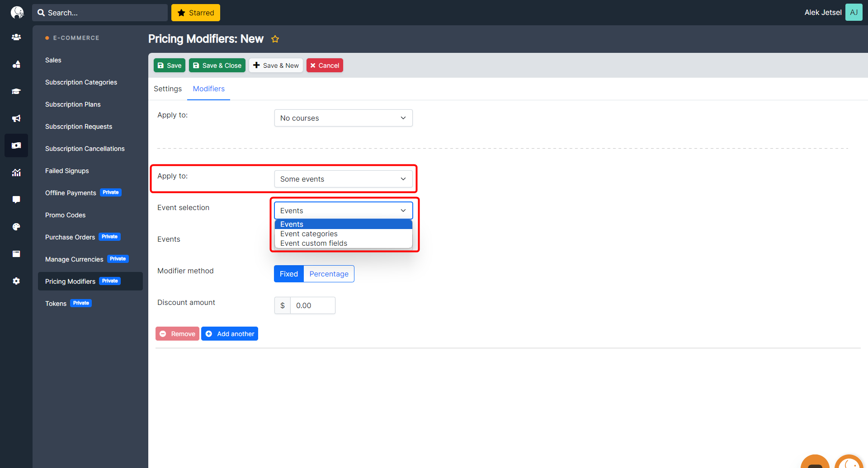The height and width of the screenshot is (468, 868).
Task: Switch to the Modifiers tab
Action: [x=209, y=89]
